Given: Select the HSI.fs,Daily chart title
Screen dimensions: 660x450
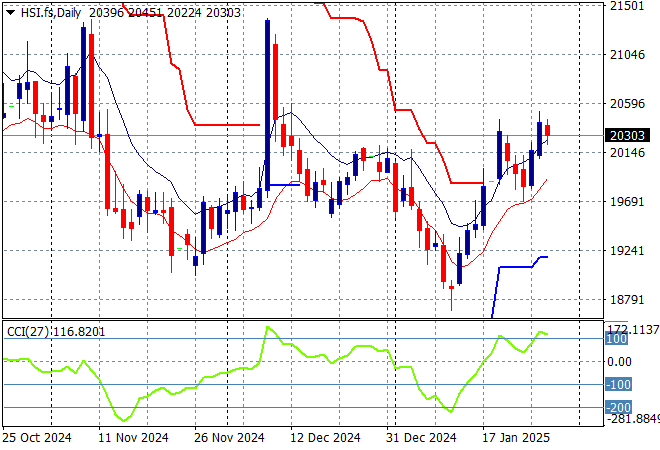Looking at the screenshot, I should [x=51, y=13].
